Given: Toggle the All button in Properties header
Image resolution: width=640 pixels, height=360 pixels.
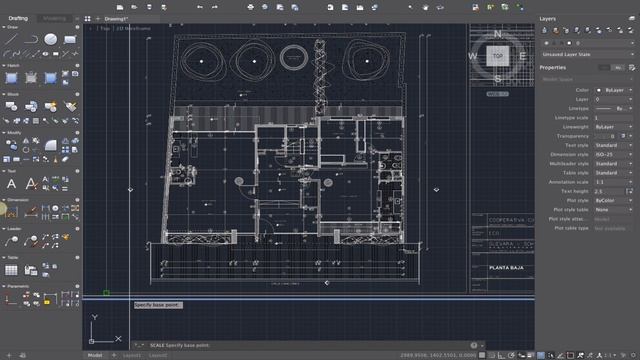Looking at the screenshot, I should tap(618, 67).
